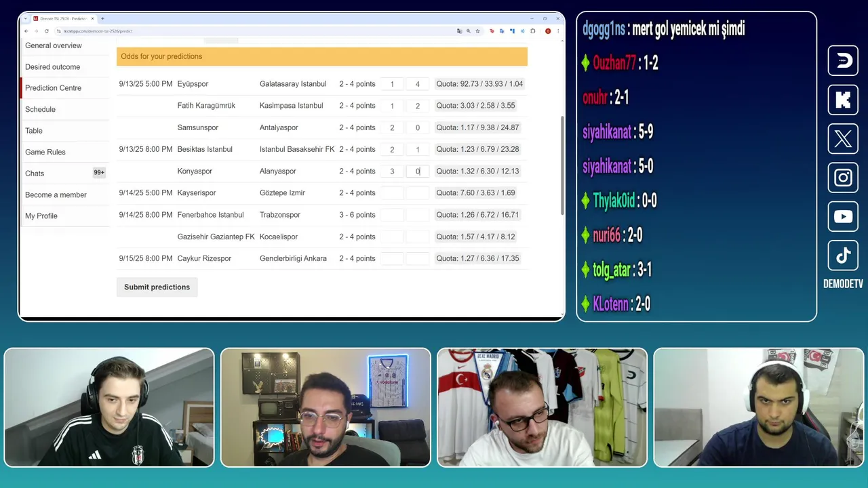This screenshot has height=488, width=868.
Task: Open the D logo social icon
Action: pyautogui.click(x=843, y=61)
